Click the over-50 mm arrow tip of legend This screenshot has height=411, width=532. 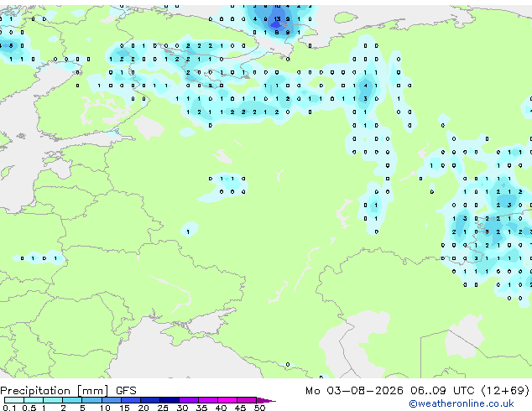(266, 400)
